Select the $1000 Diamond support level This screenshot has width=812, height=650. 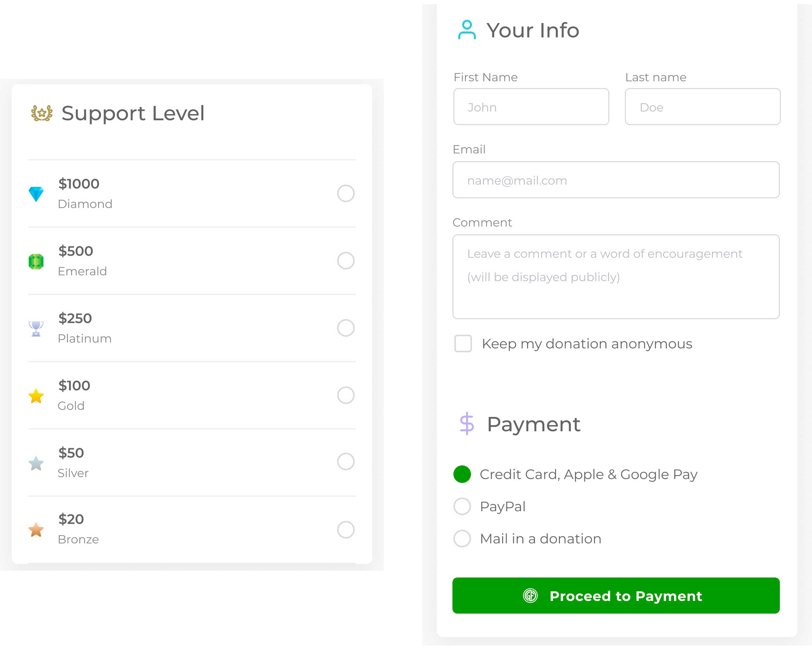click(345, 193)
